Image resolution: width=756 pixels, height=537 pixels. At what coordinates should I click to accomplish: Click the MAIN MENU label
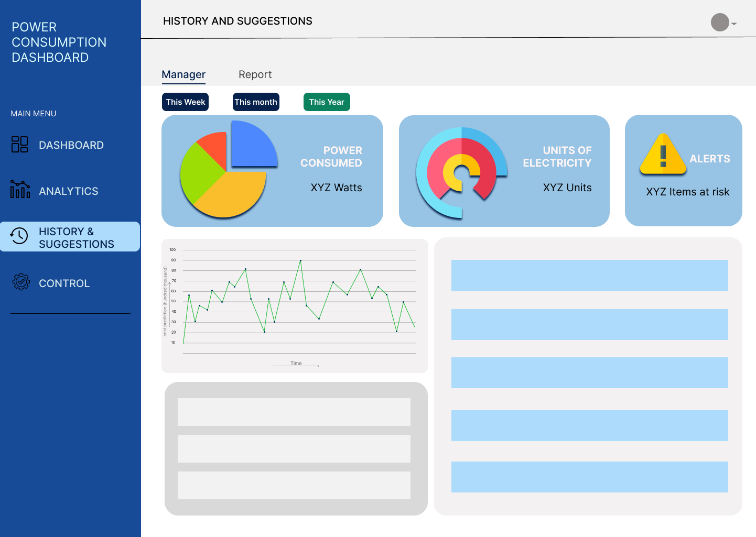pyautogui.click(x=34, y=114)
